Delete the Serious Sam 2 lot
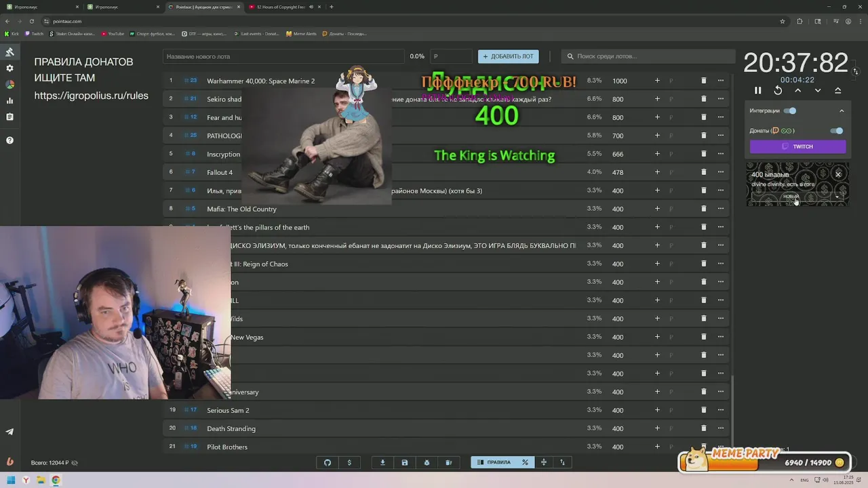 click(x=703, y=410)
